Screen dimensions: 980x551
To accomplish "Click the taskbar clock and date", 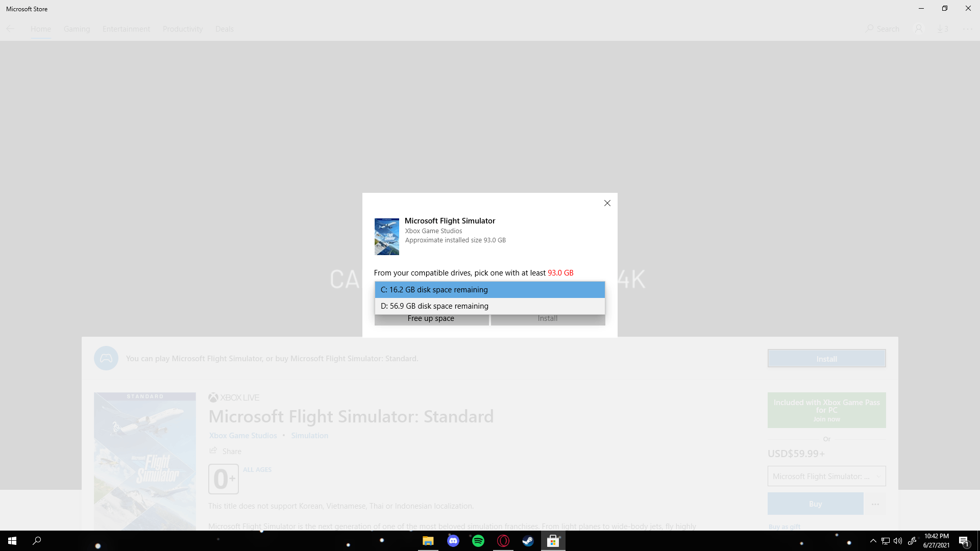I will tap(936, 541).
